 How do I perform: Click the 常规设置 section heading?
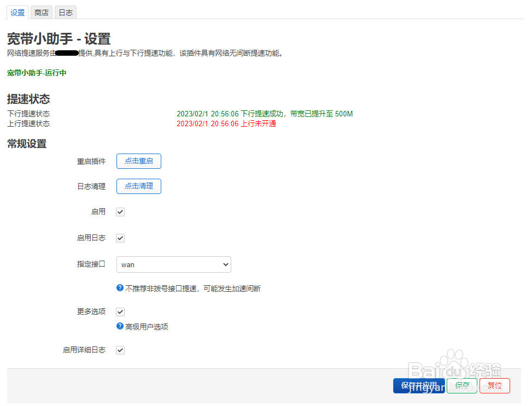click(27, 144)
